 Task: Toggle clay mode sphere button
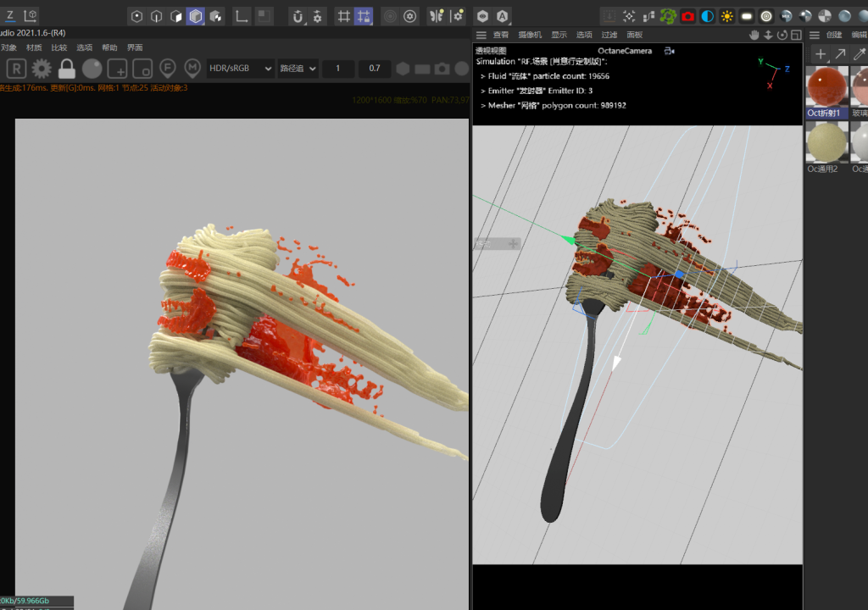[x=92, y=69]
